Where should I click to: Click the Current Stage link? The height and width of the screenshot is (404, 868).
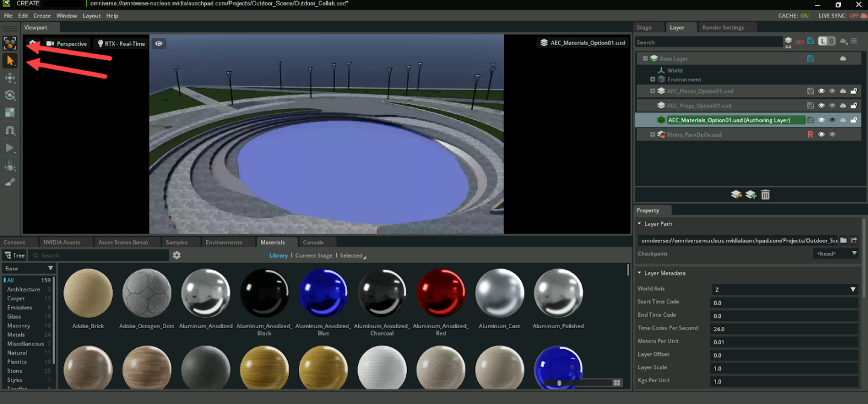tap(313, 256)
